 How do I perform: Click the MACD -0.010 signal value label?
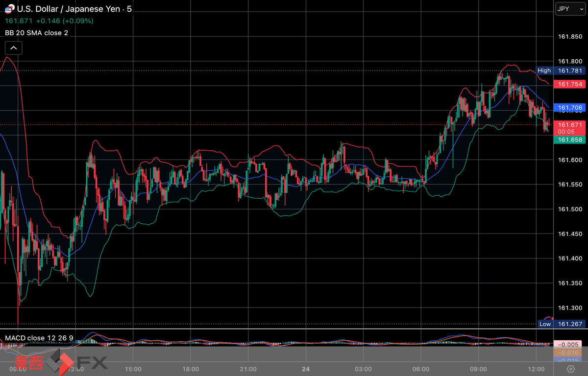coord(568,352)
